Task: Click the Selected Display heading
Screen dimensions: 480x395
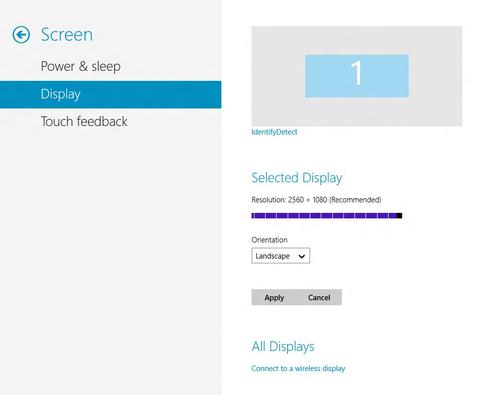Action: coord(297,178)
